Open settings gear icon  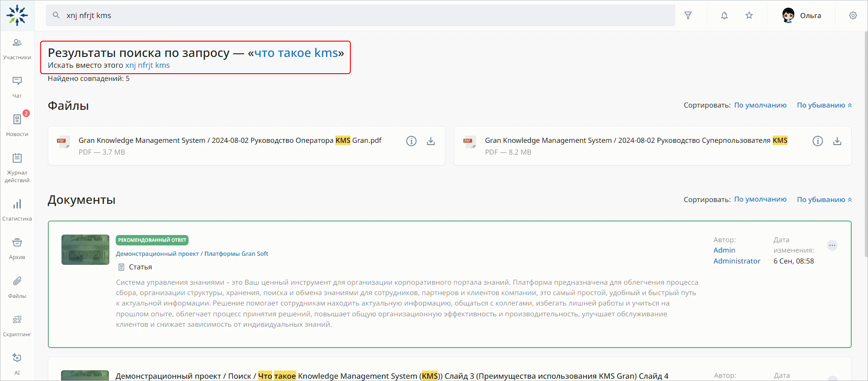pyautogui.click(x=853, y=15)
